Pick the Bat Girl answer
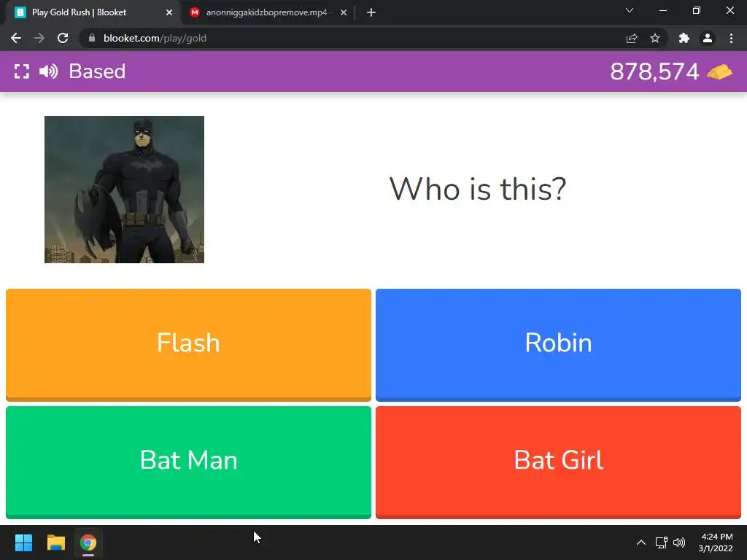The width and height of the screenshot is (747, 560). point(558,462)
